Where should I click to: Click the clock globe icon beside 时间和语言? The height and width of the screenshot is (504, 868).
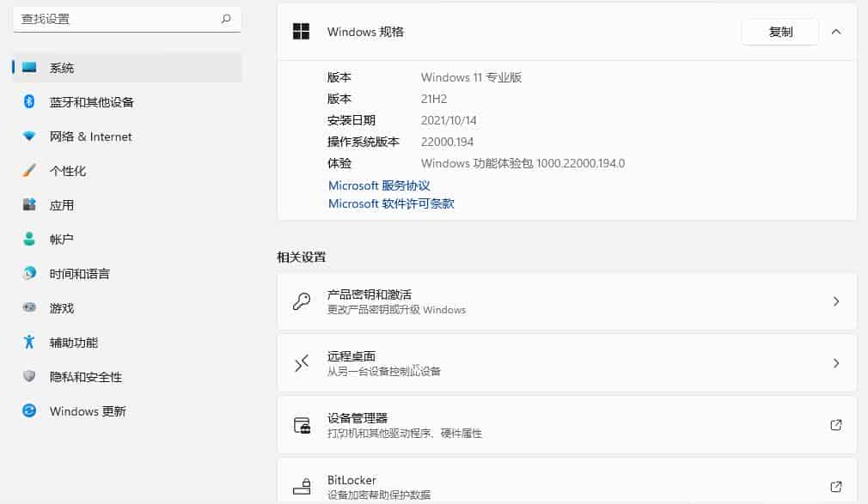tap(29, 273)
